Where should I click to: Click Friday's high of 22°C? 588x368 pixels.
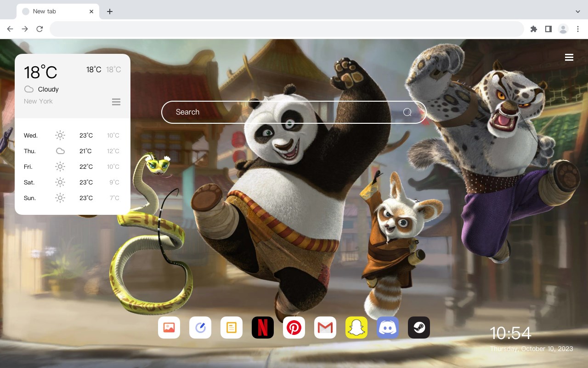click(86, 167)
